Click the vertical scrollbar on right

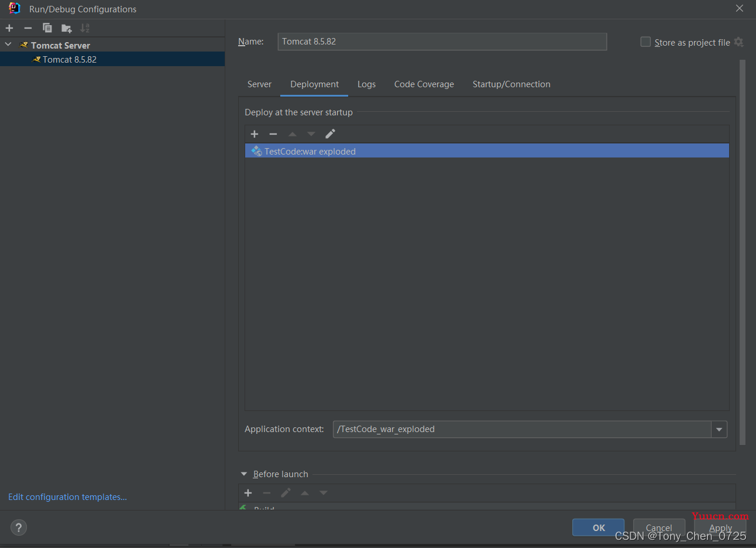pos(743,252)
